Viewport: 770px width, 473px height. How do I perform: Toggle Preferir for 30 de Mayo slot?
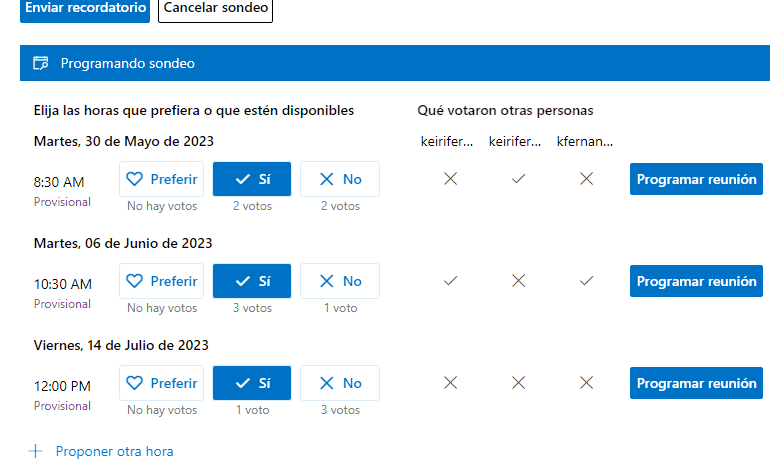click(x=162, y=179)
